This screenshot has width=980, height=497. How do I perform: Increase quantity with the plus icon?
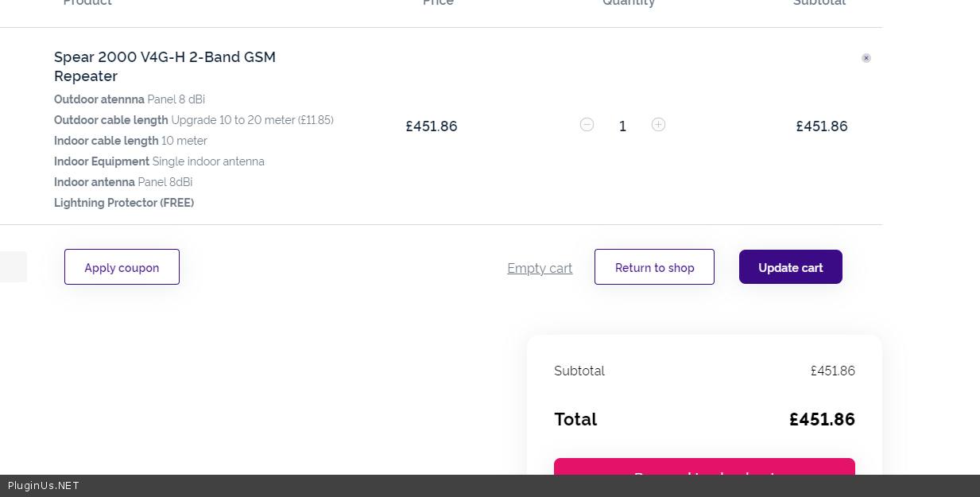coord(658,125)
